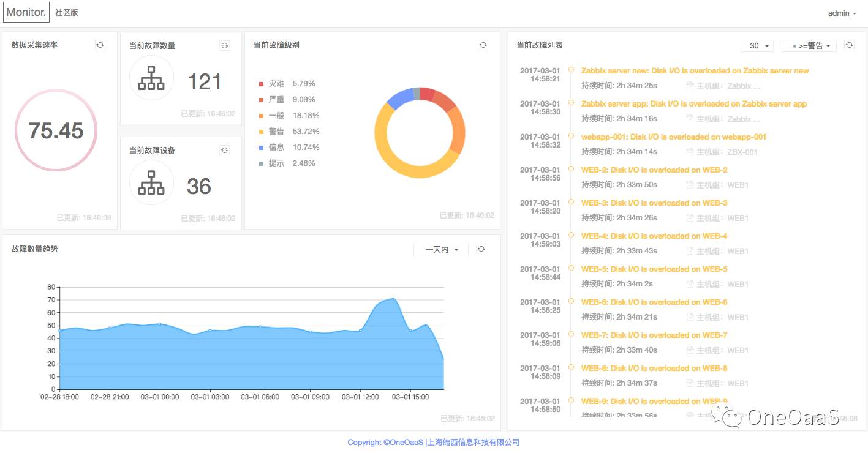Screen dimensions: 868x453
Task: Click the 53.72% warning percentage
Action: [306, 132]
